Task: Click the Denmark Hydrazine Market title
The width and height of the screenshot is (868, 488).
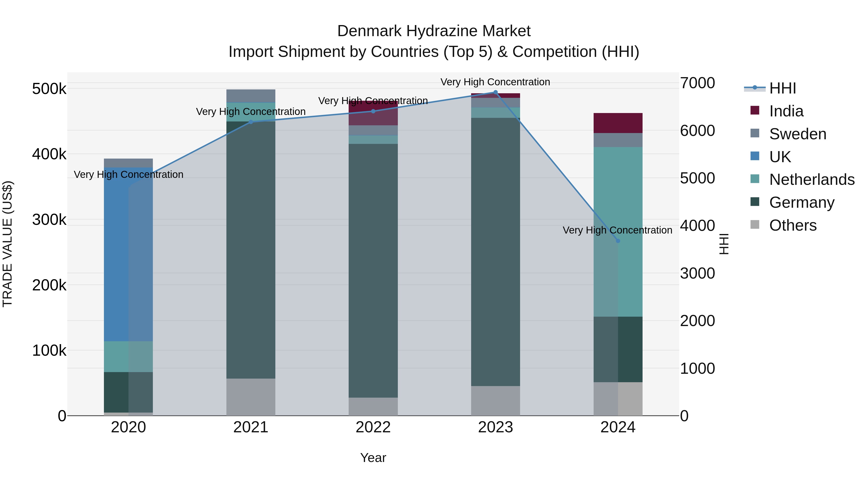Action: pyautogui.click(x=434, y=31)
